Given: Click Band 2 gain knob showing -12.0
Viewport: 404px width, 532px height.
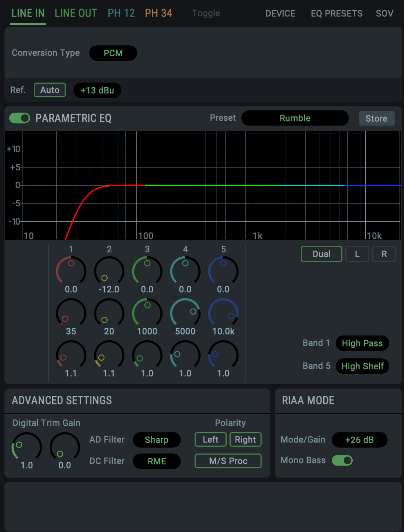Looking at the screenshot, I should (109, 271).
